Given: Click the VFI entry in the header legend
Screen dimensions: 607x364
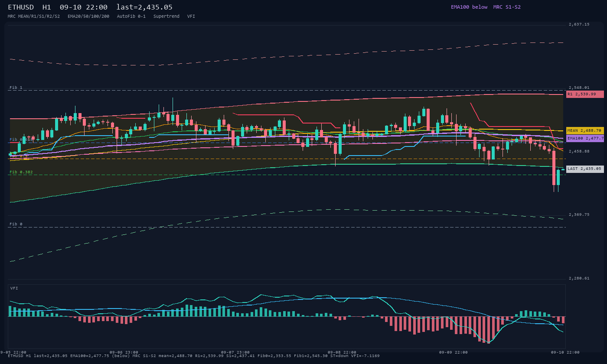Looking at the screenshot, I should coord(191,16).
